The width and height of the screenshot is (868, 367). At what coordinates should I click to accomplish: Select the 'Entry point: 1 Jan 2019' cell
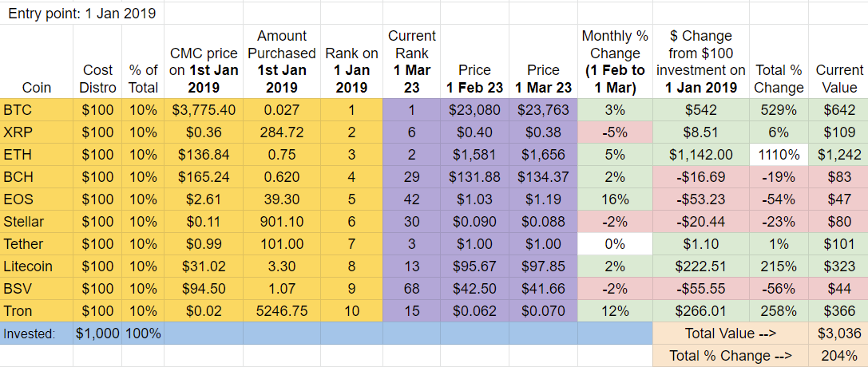(x=82, y=14)
